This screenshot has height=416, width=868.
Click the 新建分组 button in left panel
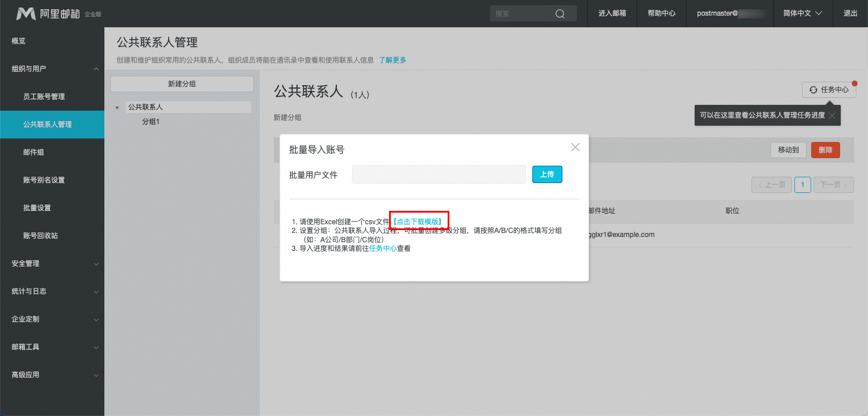click(181, 84)
